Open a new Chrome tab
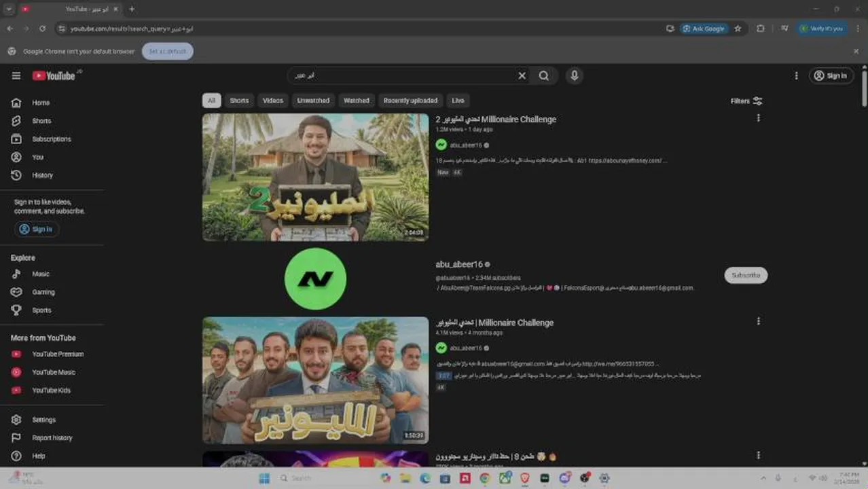Image resolution: width=868 pixels, height=489 pixels. [x=132, y=9]
